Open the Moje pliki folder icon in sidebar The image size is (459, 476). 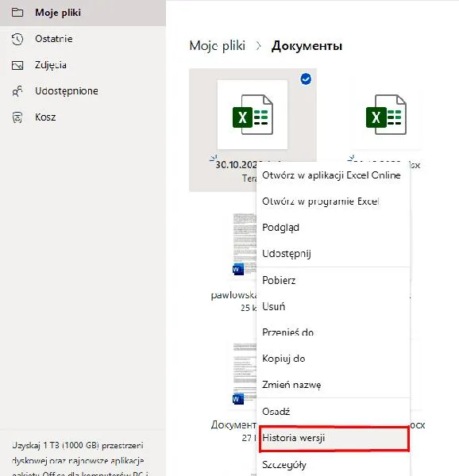[x=17, y=13]
